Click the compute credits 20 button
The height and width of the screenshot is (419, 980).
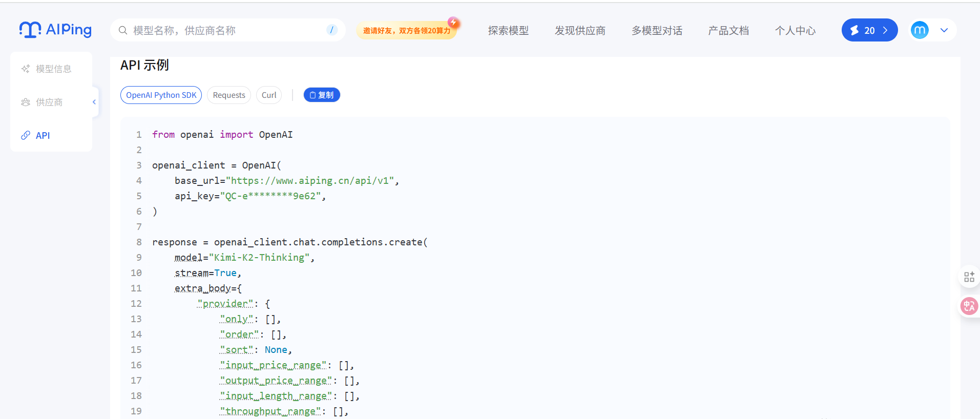[x=869, y=30]
